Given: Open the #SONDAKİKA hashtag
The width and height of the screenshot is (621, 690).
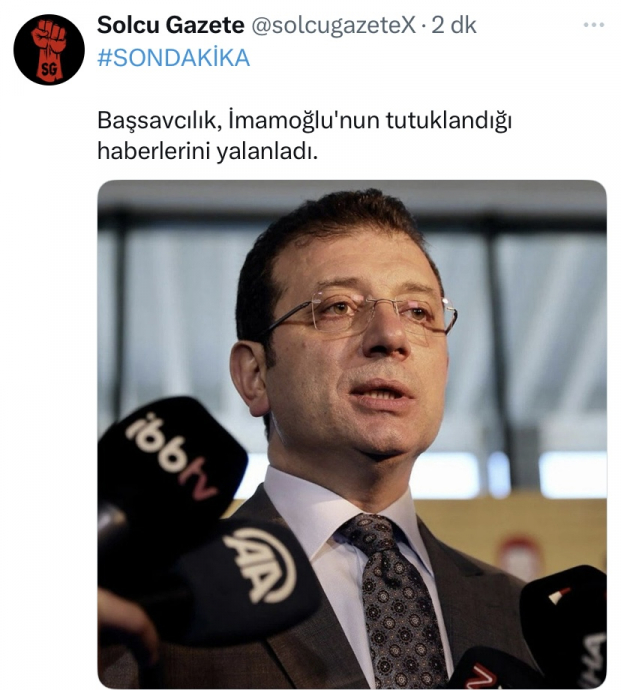Looking at the screenshot, I should pos(173,58).
